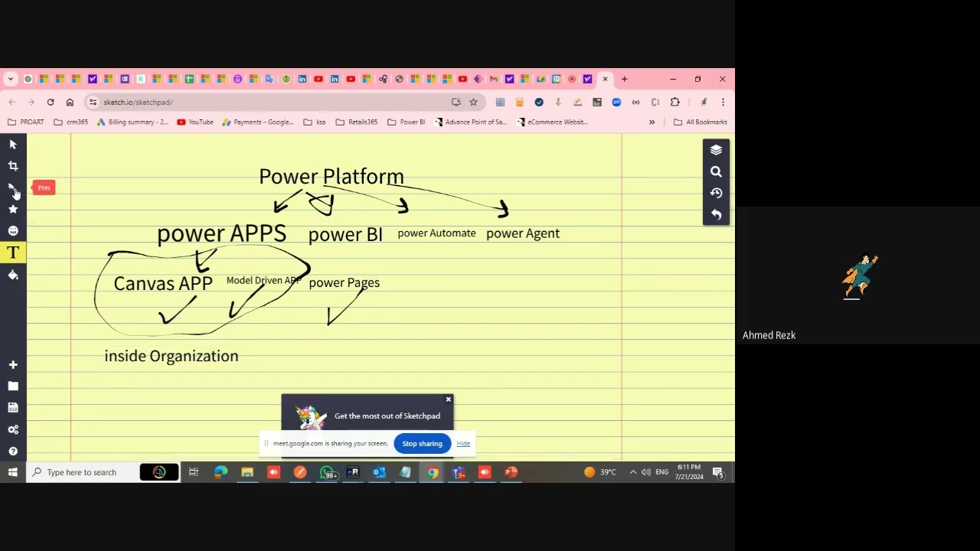Open the YouTube bookmark
Screen dimensions: 980x551
point(195,122)
